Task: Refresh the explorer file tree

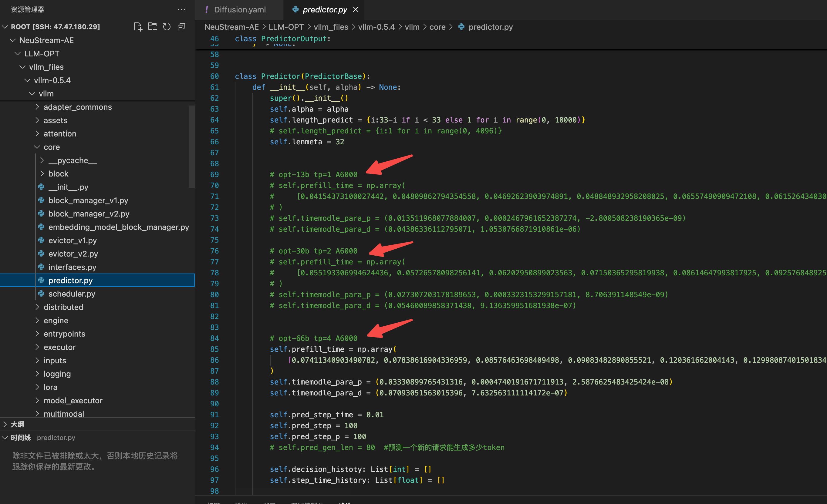Action: click(x=167, y=27)
